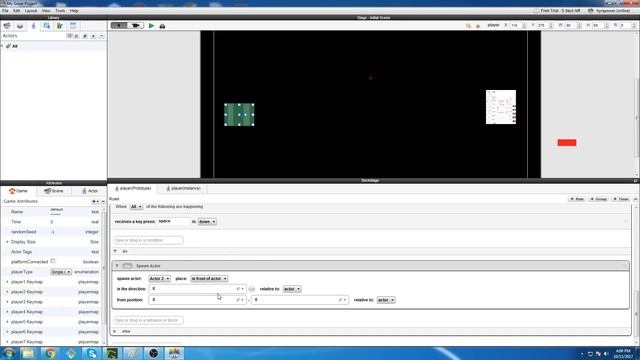Switch to camera edit mode toggle

(136, 26)
